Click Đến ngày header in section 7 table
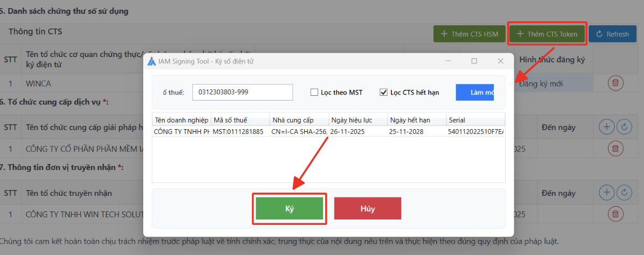 [558, 193]
